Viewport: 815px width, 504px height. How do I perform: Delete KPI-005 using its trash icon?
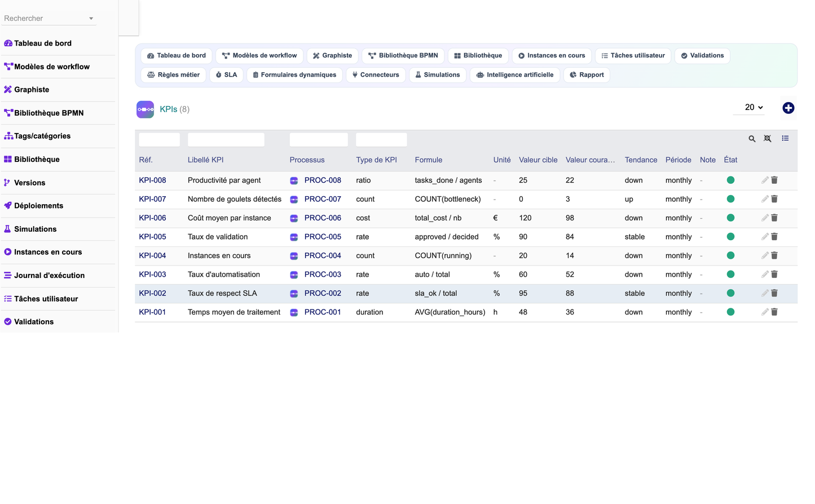click(774, 237)
